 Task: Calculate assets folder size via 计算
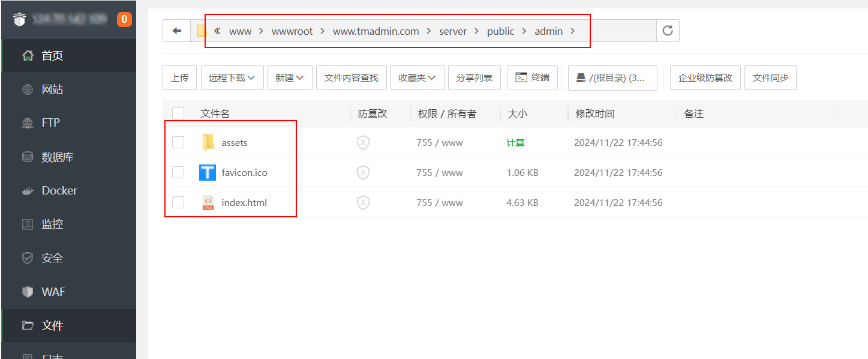point(515,143)
